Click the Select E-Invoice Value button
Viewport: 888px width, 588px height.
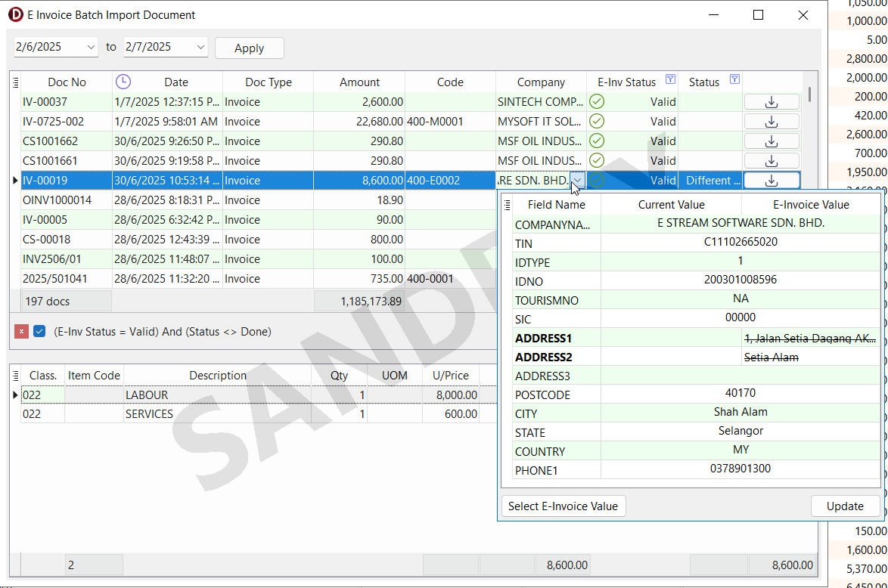[563, 506]
